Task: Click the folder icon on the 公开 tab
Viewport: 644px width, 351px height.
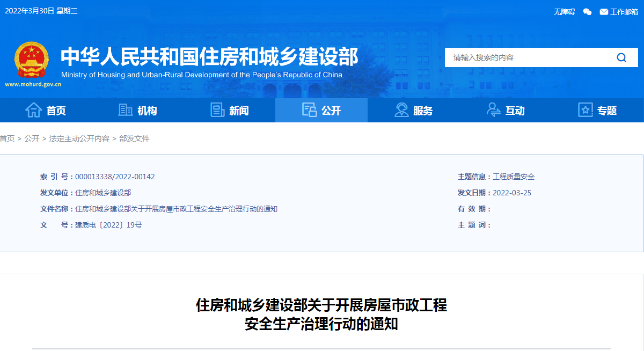Action: pos(309,109)
